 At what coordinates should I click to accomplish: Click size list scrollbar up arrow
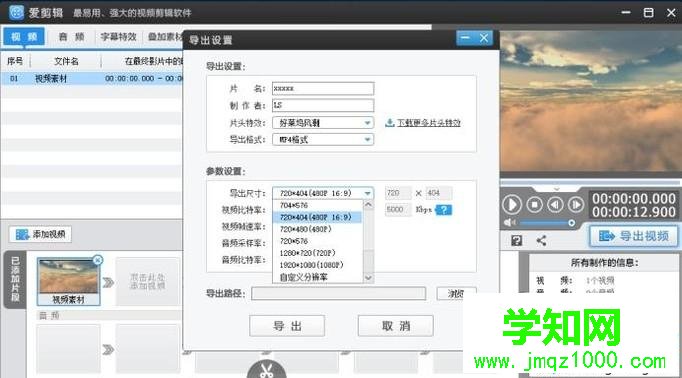368,205
